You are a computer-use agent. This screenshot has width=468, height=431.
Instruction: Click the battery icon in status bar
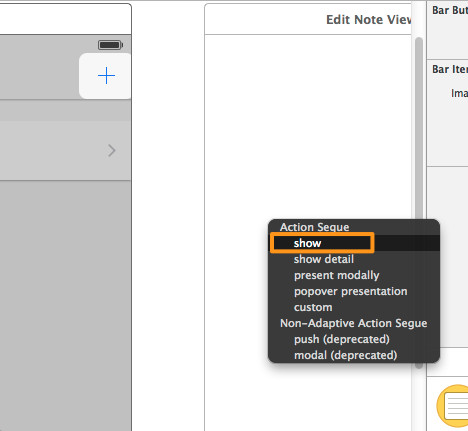tap(110, 45)
